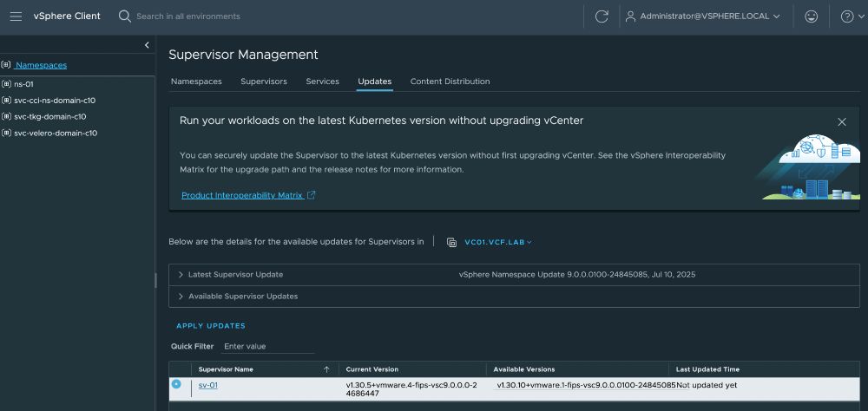Select the Updates tab

click(375, 82)
